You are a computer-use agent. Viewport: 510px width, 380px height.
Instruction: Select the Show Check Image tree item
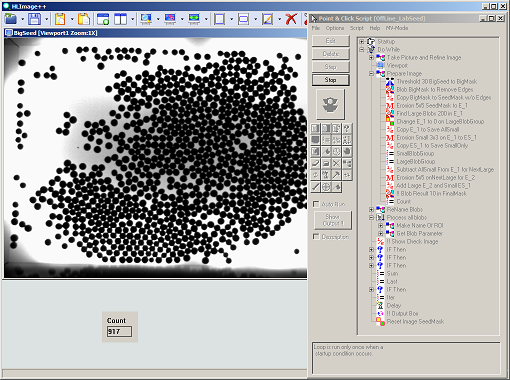(x=412, y=242)
